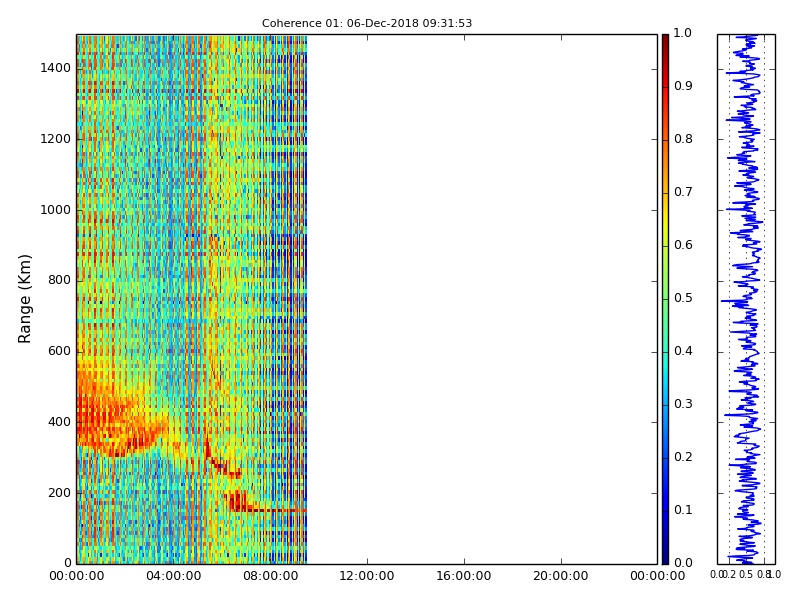The width and height of the screenshot is (800, 600).
Task: Click the 1200 range tick label
Action: [56, 139]
